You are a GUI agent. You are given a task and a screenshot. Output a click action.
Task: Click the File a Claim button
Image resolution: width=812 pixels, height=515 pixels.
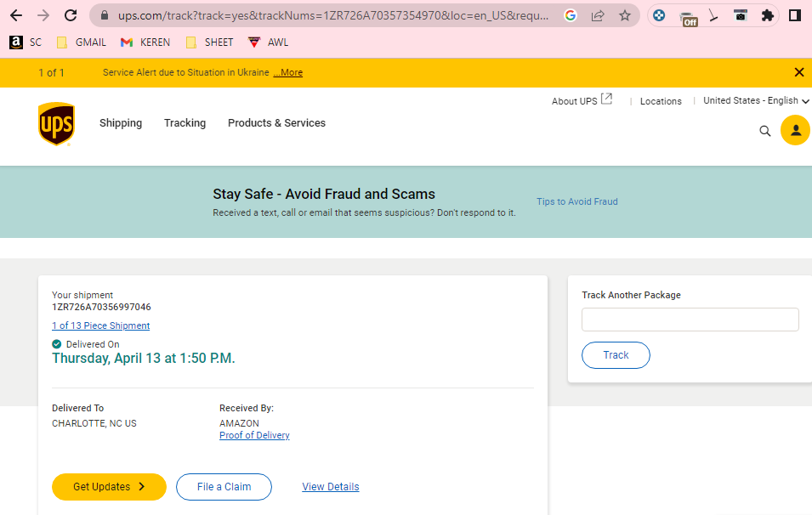coord(224,487)
